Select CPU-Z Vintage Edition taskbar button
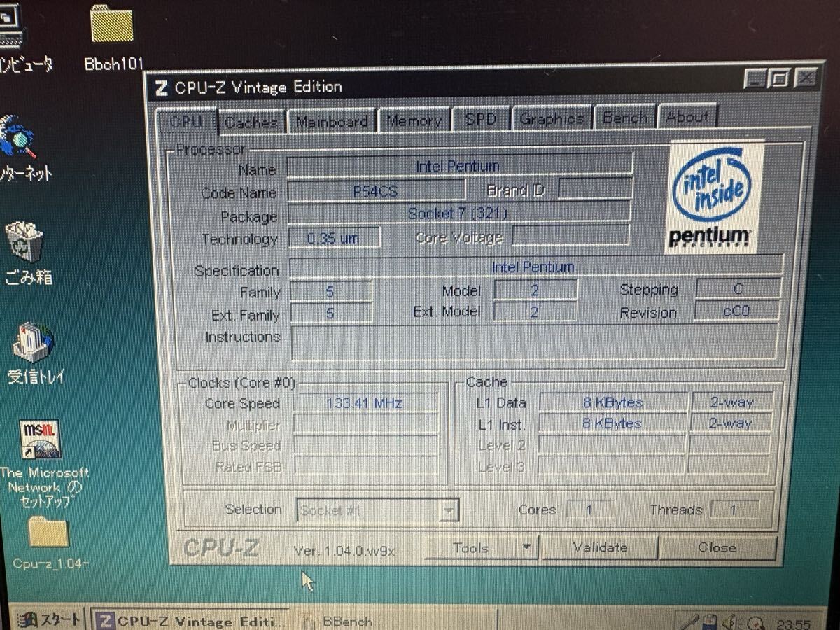The height and width of the screenshot is (630, 840). pyautogui.click(x=190, y=620)
